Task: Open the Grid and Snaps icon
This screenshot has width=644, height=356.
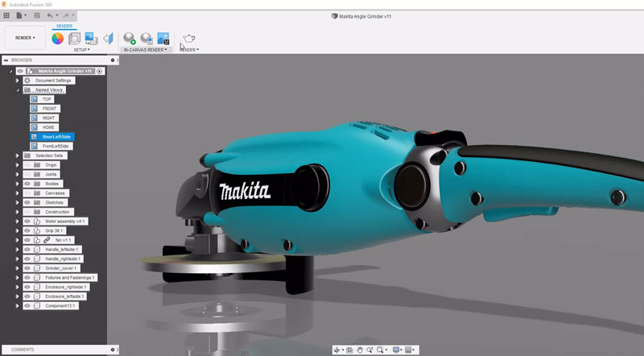Action: 408,350
